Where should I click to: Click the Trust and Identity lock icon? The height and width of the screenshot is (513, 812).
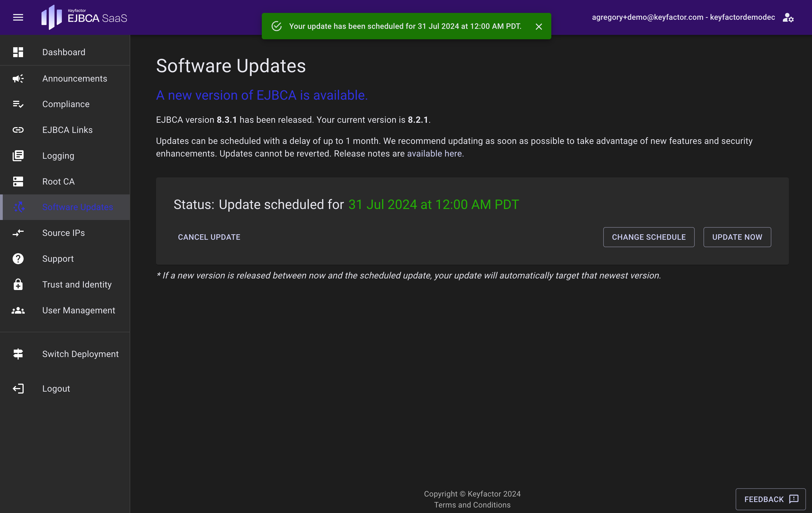pos(18,285)
